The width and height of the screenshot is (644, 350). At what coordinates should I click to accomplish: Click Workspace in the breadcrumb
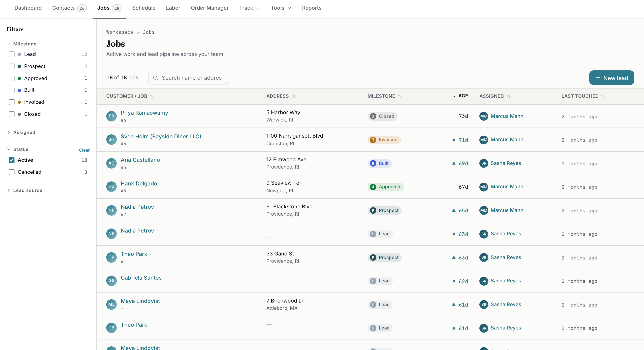pos(120,32)
